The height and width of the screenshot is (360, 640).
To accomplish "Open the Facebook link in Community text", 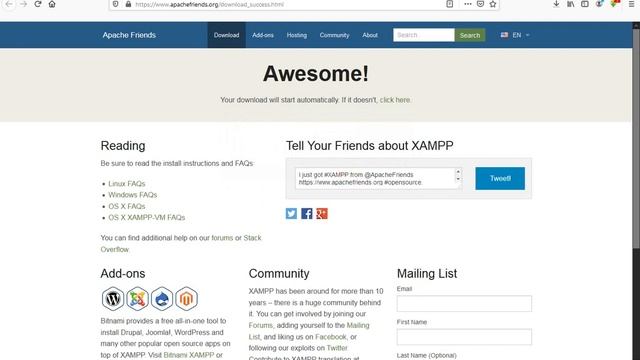I will pos(331,337).
